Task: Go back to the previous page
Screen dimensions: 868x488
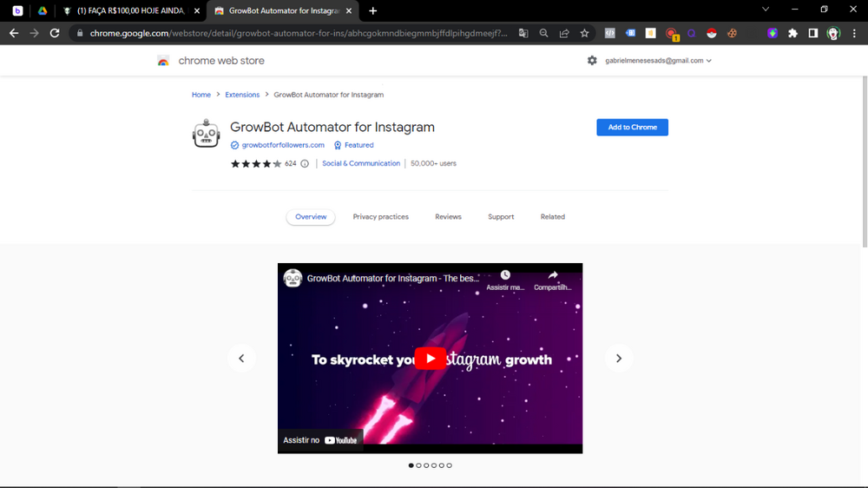Action: pyautogui.click(x=14, y=33)
